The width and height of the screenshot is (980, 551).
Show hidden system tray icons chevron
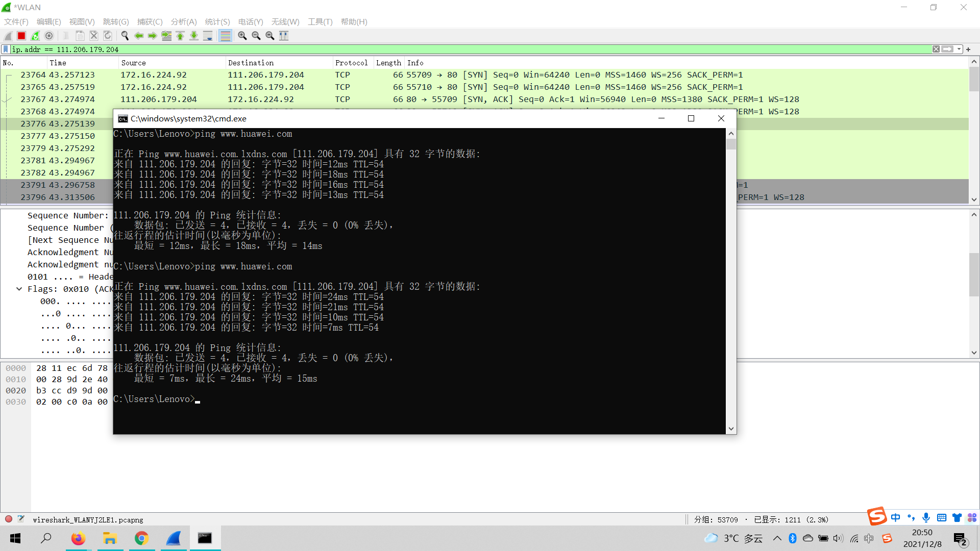pyautogui.click(x=777, y=538)
